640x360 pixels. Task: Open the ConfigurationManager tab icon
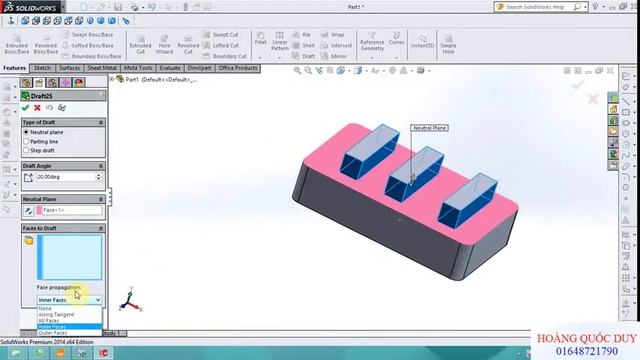52,83
